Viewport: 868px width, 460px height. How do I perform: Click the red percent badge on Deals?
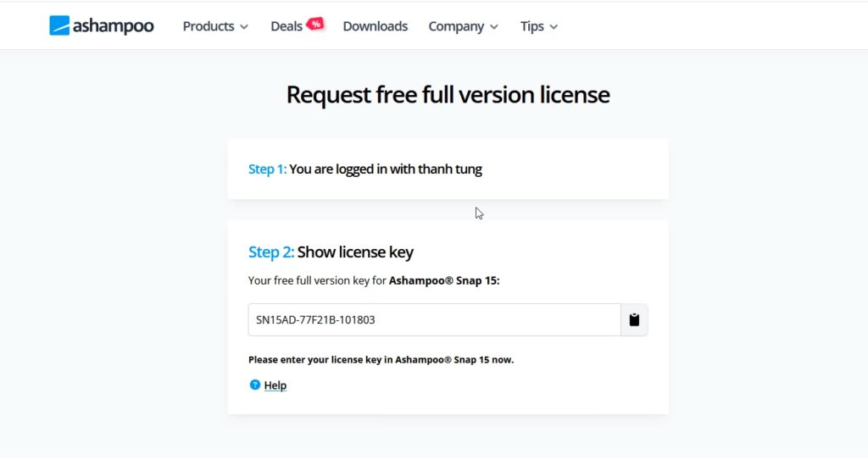coord(315,24)
